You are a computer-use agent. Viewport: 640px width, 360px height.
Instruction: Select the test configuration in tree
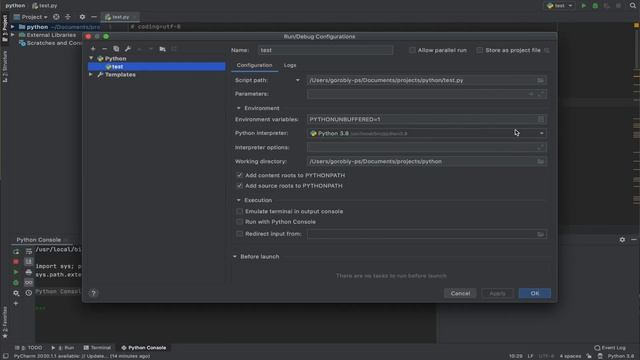pyautogui.click(x=157, y=67)
